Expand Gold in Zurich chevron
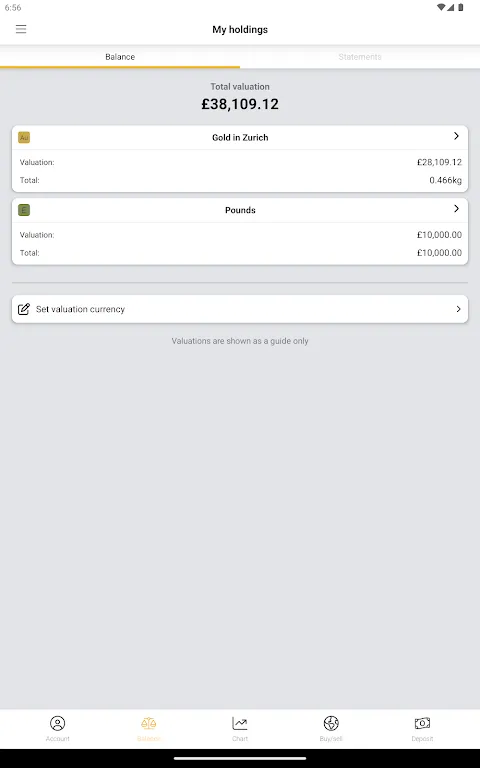 point(456,136)
